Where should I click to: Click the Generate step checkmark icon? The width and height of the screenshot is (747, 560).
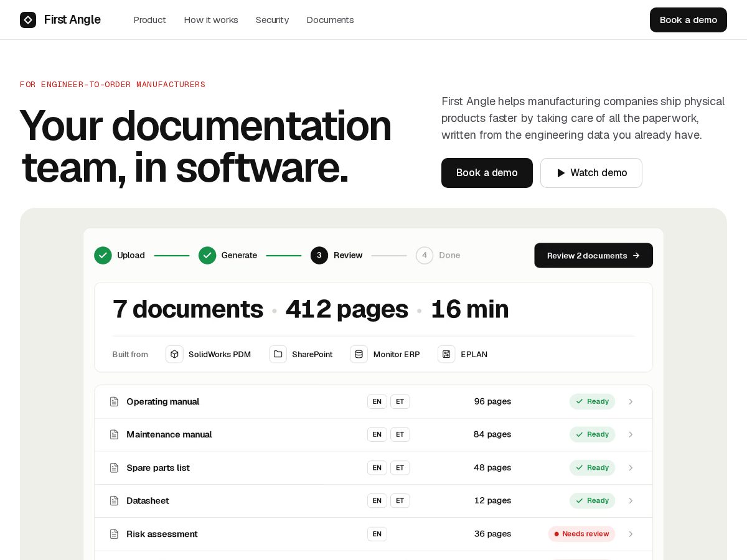click(207, 255)
